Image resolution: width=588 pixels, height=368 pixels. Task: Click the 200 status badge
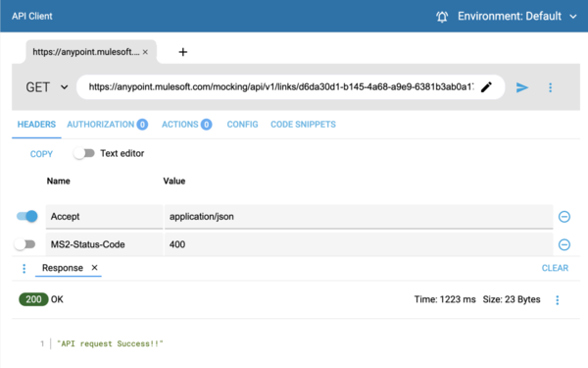click(33, 299)
